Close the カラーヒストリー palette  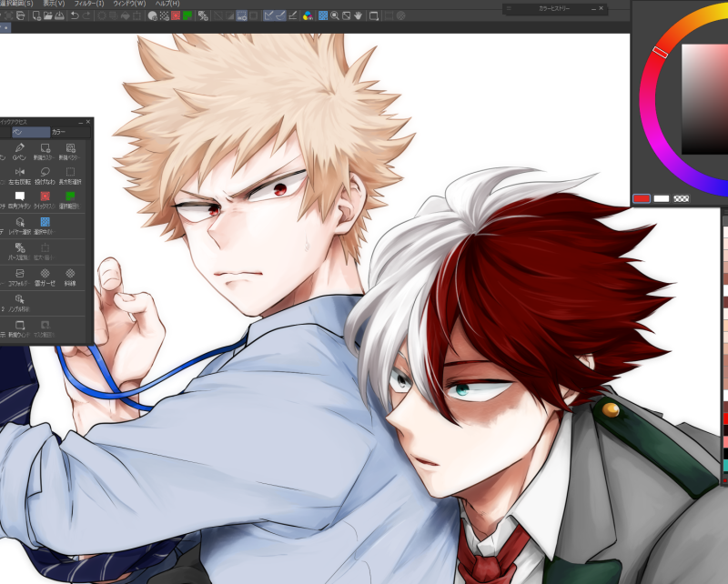pyautogui.click(x=602, y=8)
